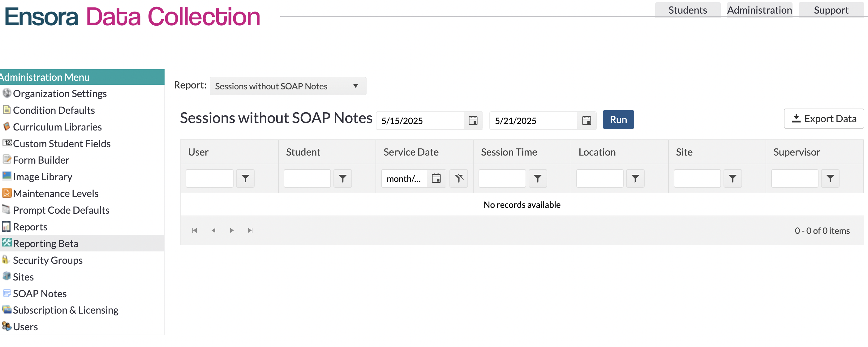Viewport: 868px width, 347px height.
Task: Go to the last page
Action: click(x=250, y=230)
